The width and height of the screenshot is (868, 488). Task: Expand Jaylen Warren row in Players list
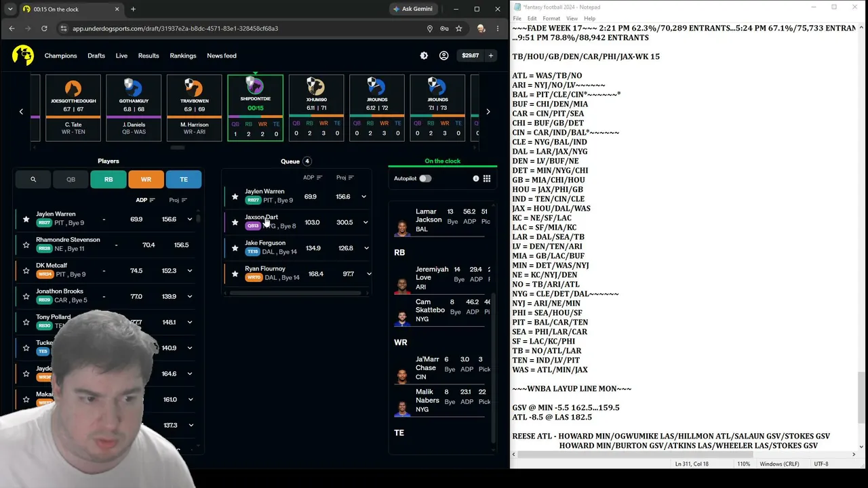point(190,219)
